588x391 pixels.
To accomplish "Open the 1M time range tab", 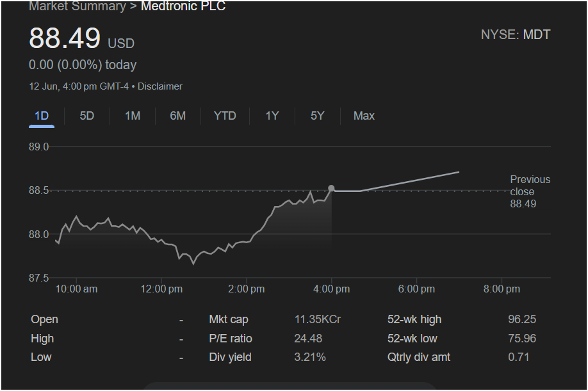I will pos(133,116).
